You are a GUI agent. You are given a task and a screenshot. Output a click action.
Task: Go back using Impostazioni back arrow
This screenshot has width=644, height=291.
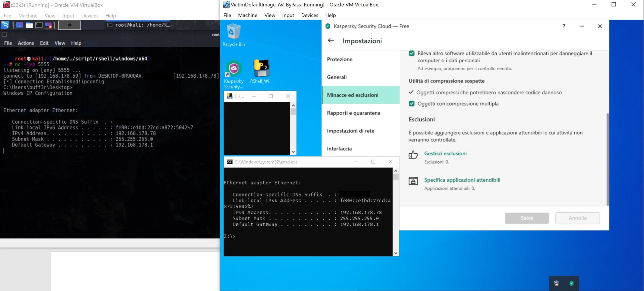[x=331, y=40]
